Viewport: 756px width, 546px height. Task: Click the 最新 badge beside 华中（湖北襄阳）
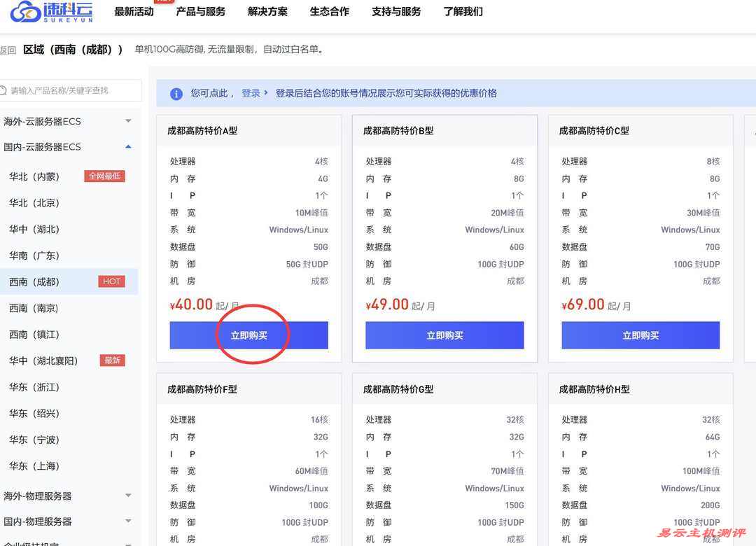(112, 360)
